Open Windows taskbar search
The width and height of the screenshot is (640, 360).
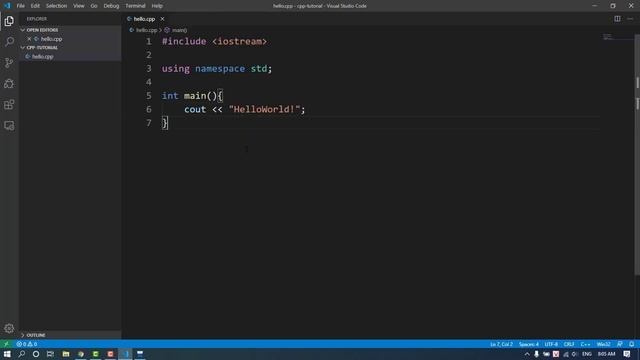pos(22,354)
